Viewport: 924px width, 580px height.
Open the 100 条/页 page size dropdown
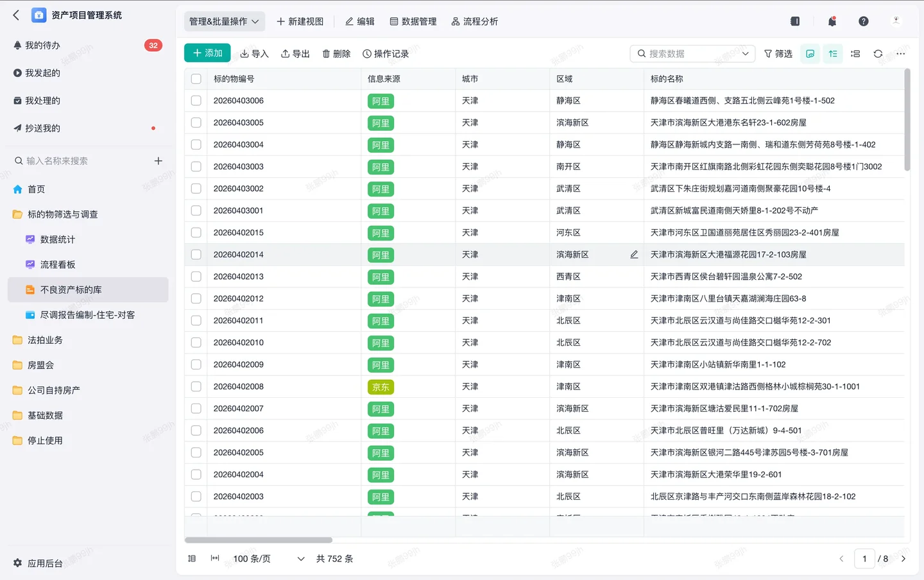(x=268, y=559)
